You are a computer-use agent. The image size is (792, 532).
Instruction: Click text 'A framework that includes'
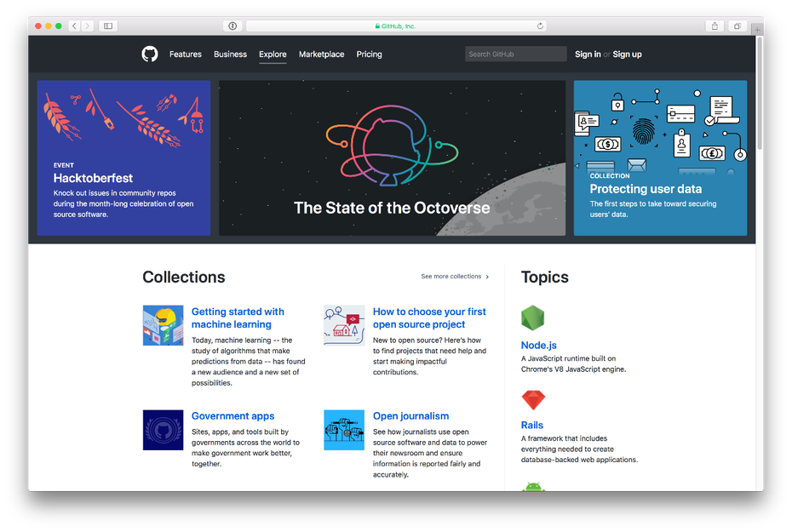coord(564,438)
